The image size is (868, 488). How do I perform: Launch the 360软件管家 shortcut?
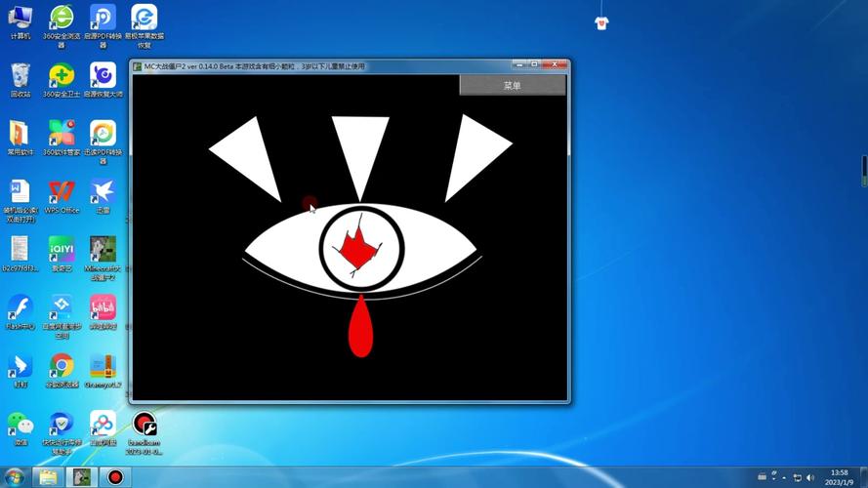[x=62, y=139]
